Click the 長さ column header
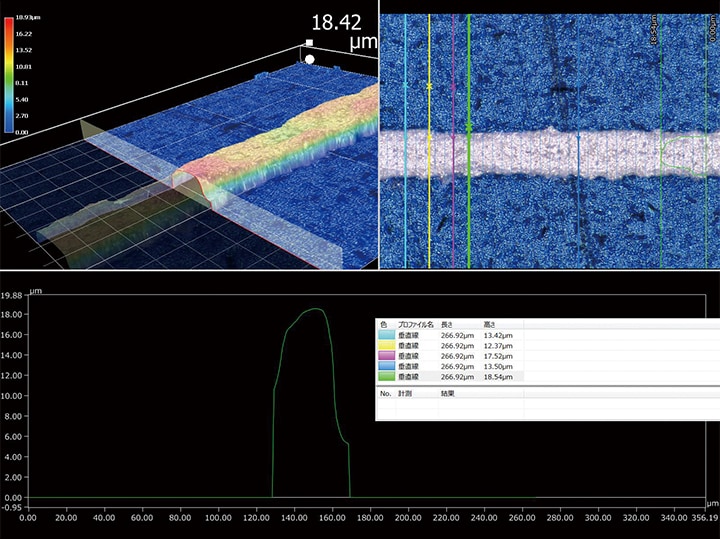 tap(448, 325)
